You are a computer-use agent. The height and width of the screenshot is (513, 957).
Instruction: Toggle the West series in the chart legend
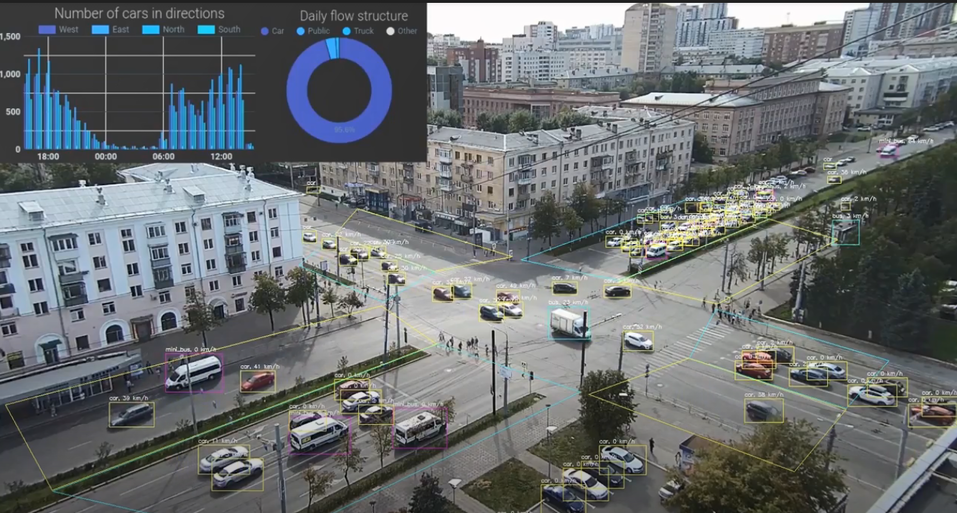(x=46, y=30)
